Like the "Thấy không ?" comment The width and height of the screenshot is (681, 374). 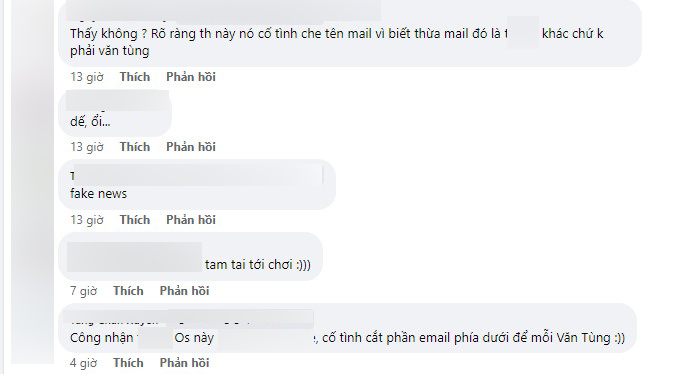(x=135, y=77)
